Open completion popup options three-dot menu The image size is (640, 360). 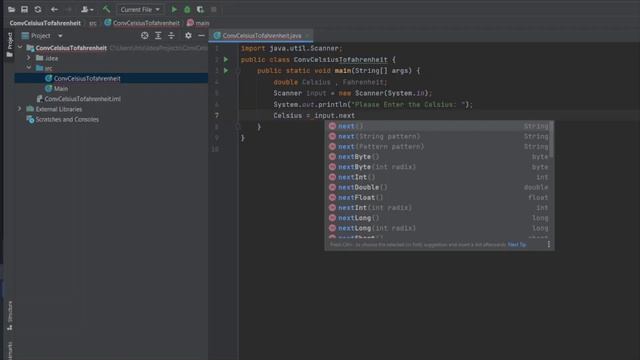pos(549,244)
